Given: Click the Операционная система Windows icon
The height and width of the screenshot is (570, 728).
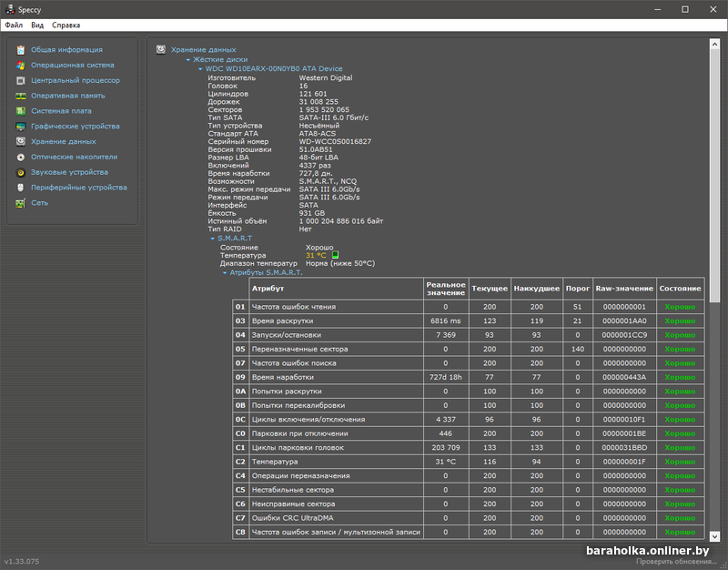Looking at the screenshot, I should click(x=20, y=66).
